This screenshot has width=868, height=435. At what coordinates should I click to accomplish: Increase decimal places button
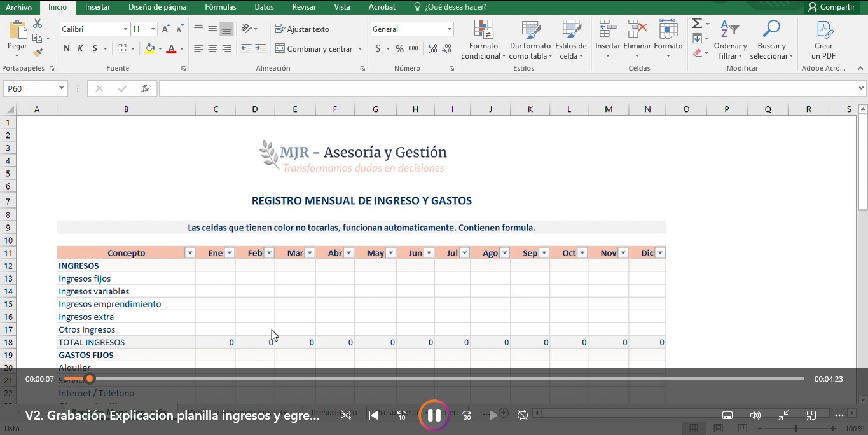(x=433, y=48)
